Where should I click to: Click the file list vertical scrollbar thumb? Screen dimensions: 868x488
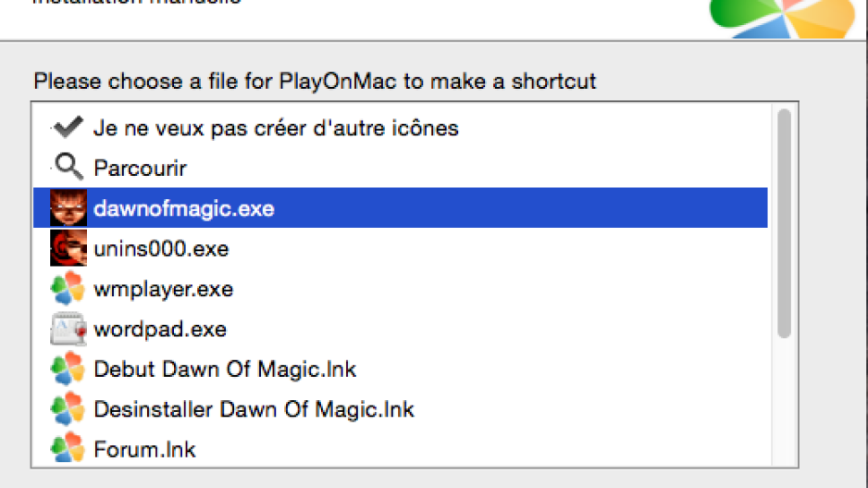[x=784, y=223]
